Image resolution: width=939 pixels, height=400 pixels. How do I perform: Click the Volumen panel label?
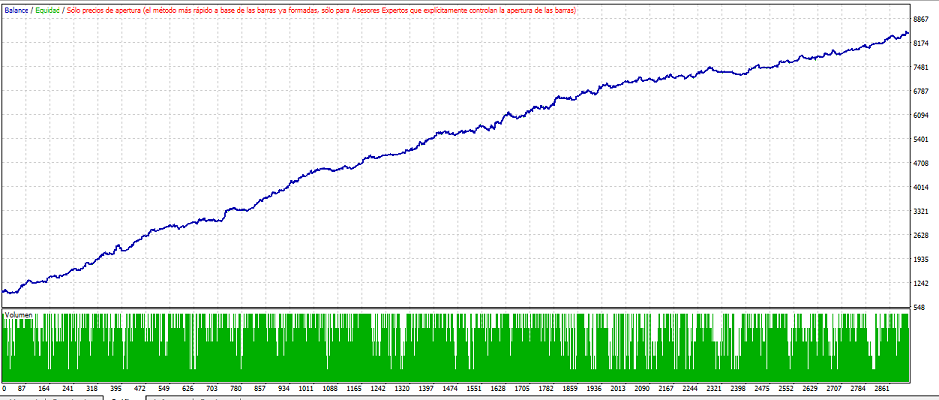click(x=18, y=315)
